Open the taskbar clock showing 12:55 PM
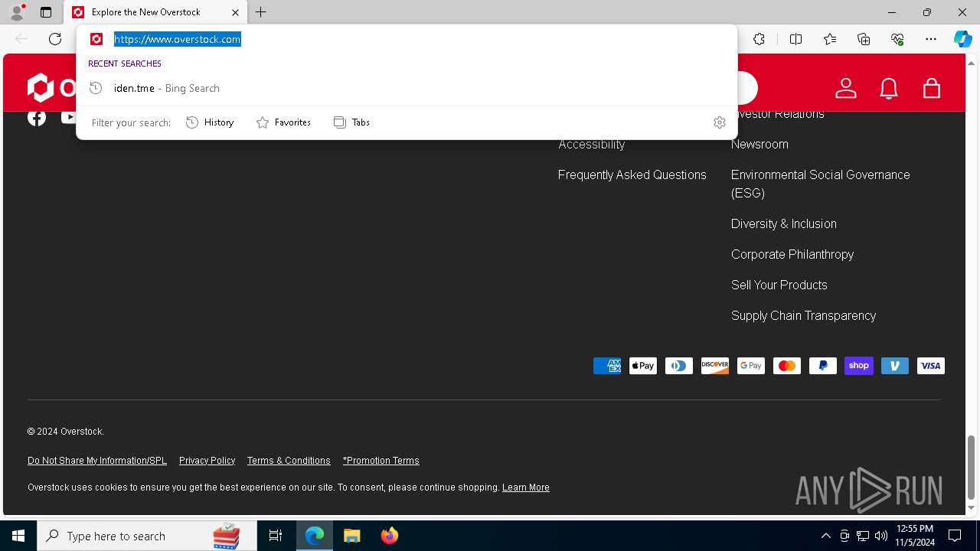 coord(915,536)
